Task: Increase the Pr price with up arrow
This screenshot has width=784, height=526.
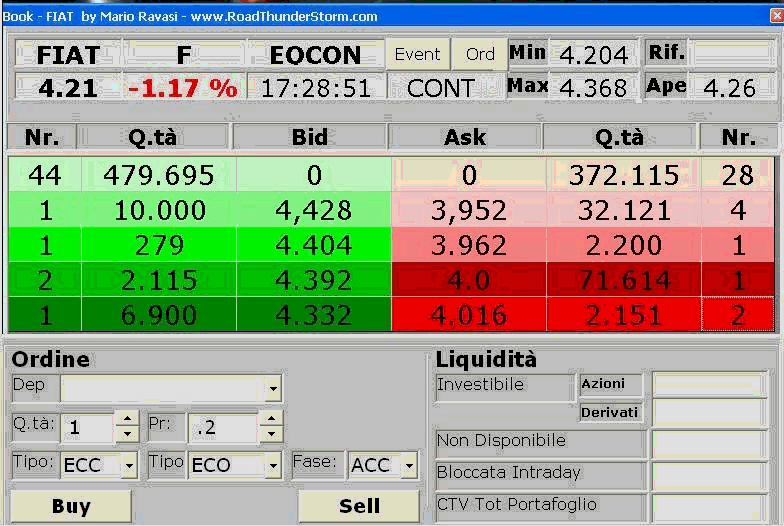Action: 272,418
